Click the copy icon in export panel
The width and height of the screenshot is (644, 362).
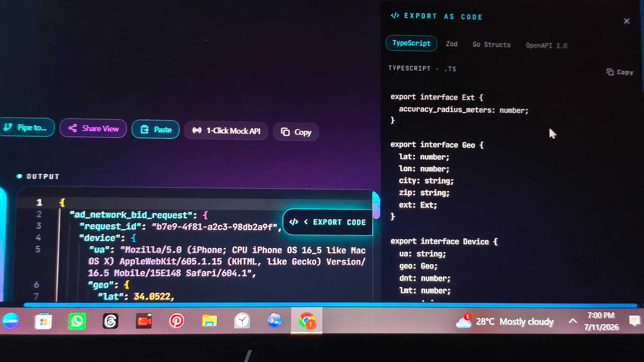[610, 72]
